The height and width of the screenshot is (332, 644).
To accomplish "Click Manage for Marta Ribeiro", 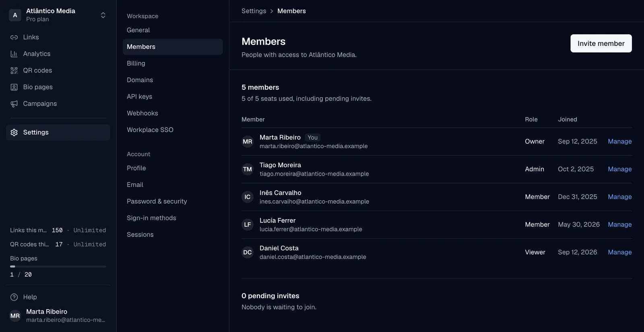I will [x=620, y=141].
